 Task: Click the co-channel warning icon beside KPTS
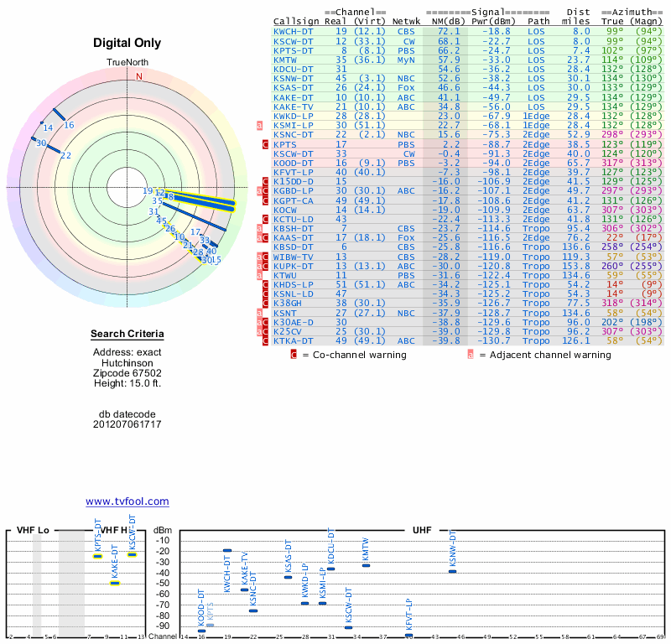click(x=265, y=145)
